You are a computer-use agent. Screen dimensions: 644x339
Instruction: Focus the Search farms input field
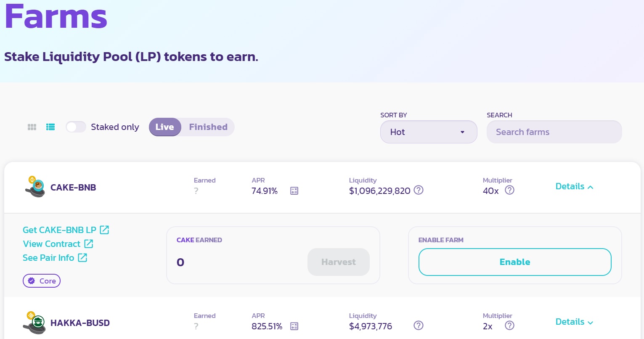coord(554,132)
